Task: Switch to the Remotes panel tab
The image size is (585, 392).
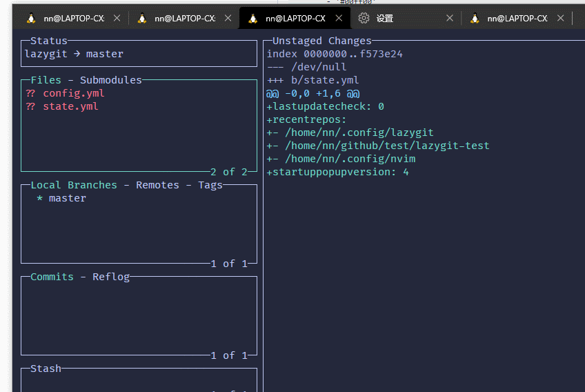Action: pyautogui.click(x=157, y=185)
